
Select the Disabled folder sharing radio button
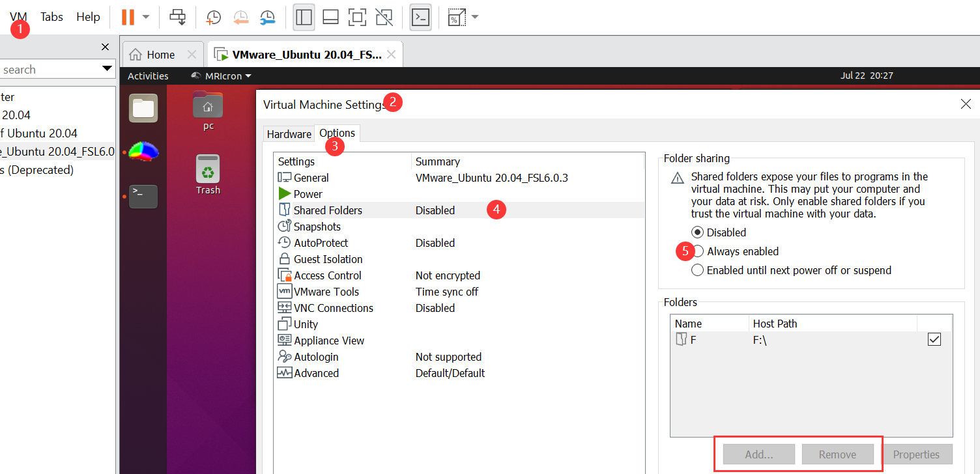tap(698, 232)
